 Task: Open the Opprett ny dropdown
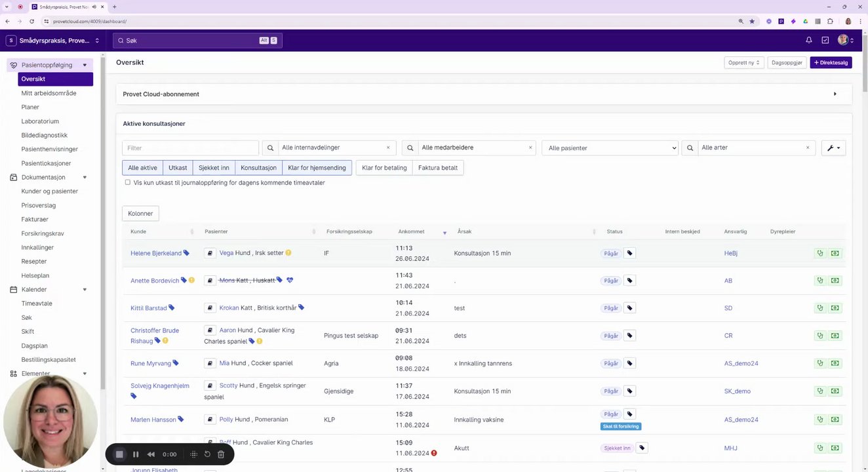click(x=744, y=63)
